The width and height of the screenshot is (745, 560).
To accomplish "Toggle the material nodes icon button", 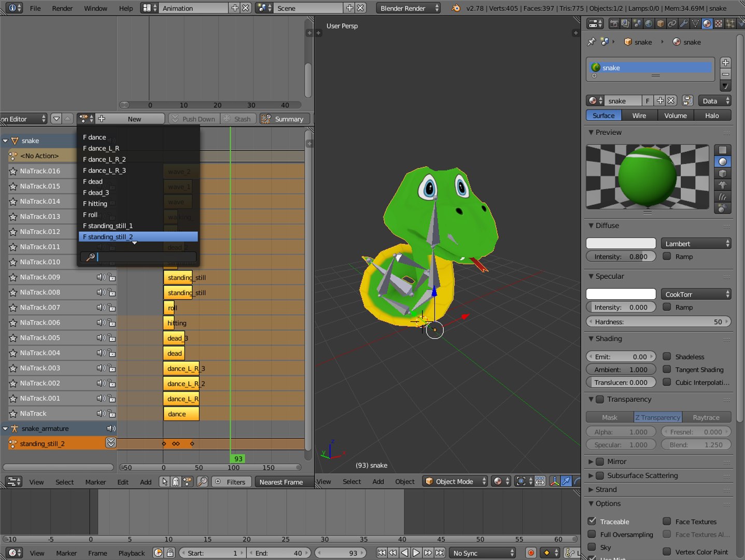I will pos(687,101).
